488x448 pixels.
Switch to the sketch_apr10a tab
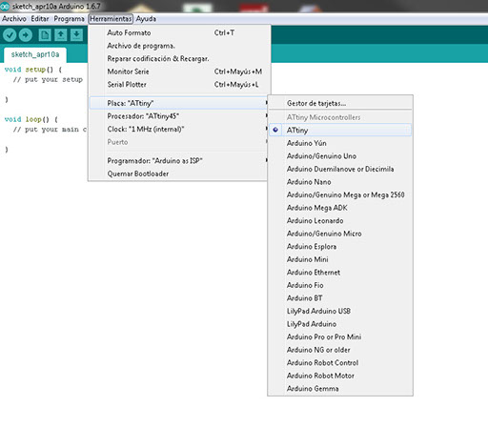[x=35, y=54]
